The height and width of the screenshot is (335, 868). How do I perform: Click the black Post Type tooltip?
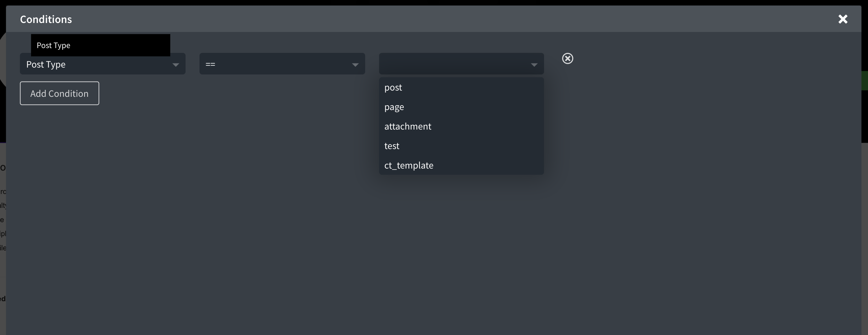pos(100,45)
